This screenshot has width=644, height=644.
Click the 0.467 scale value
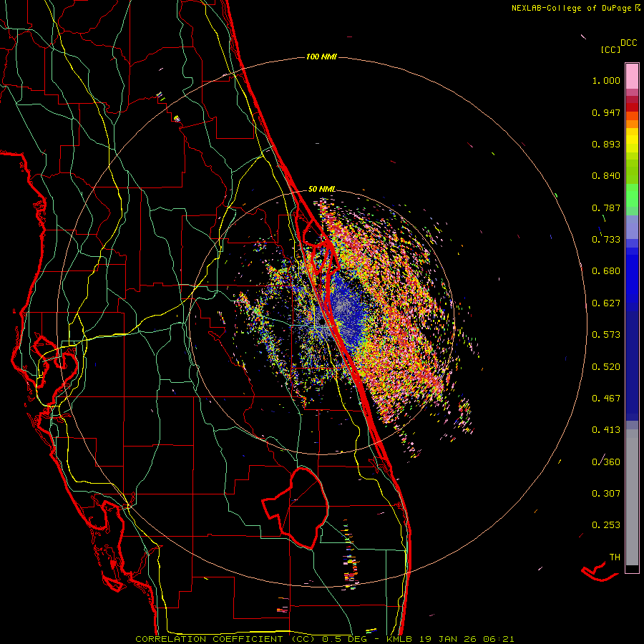[x=606, y=399]
